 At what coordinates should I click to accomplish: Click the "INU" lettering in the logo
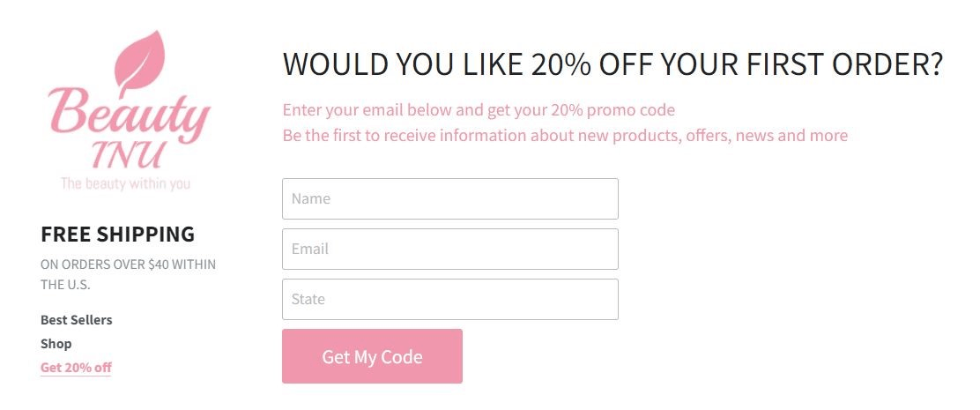click(126, 156)
